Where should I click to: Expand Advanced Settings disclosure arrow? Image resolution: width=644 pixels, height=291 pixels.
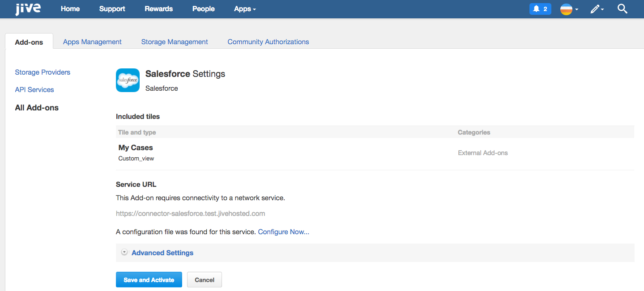click(124, 253)
